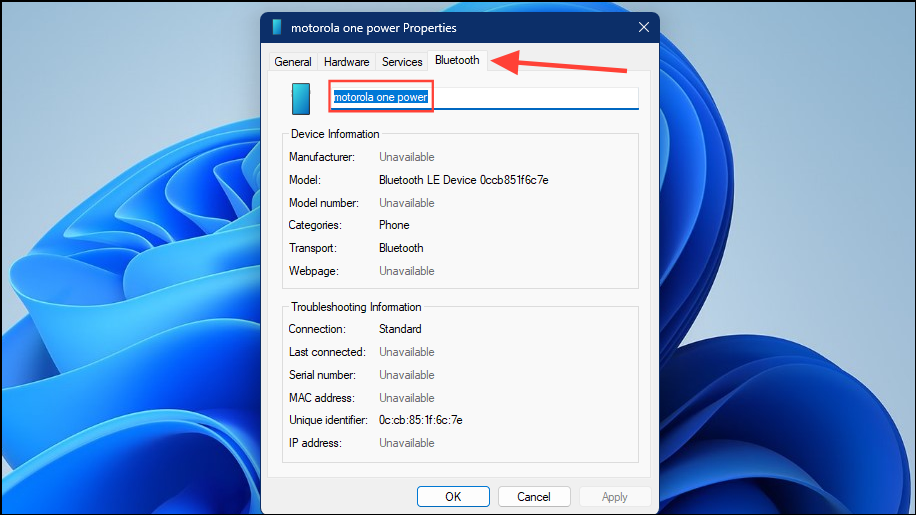This screenshot has width=916, height=515.
Task: Click the Unique identifier value 0c:cb:85:1f:6c:7e
Action: coord(421,420)
